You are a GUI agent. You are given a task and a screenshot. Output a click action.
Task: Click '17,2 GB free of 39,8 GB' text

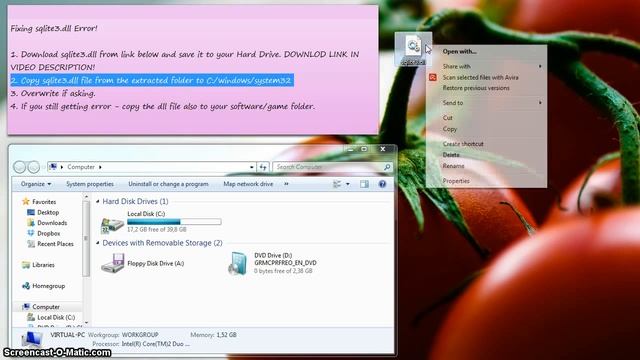click(x=157, y=230)
